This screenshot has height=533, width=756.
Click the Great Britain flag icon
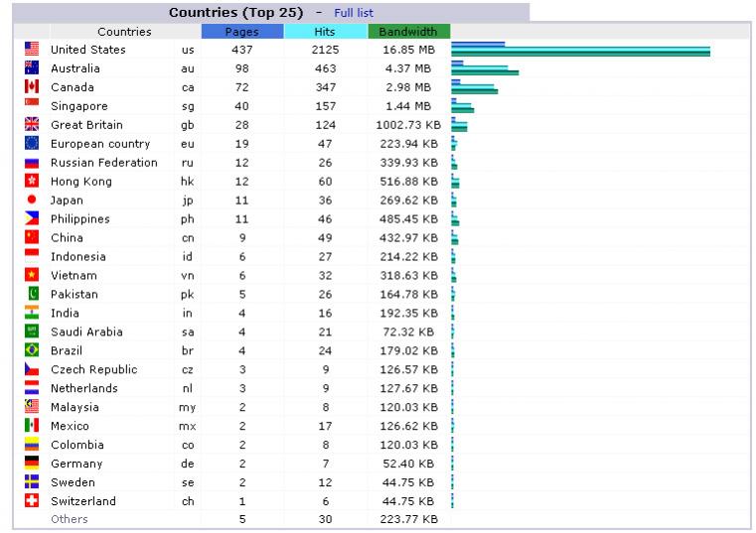32,124
